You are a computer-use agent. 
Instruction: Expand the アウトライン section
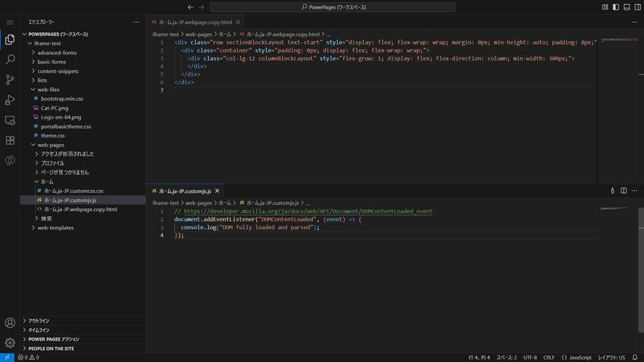click(83, 320)
